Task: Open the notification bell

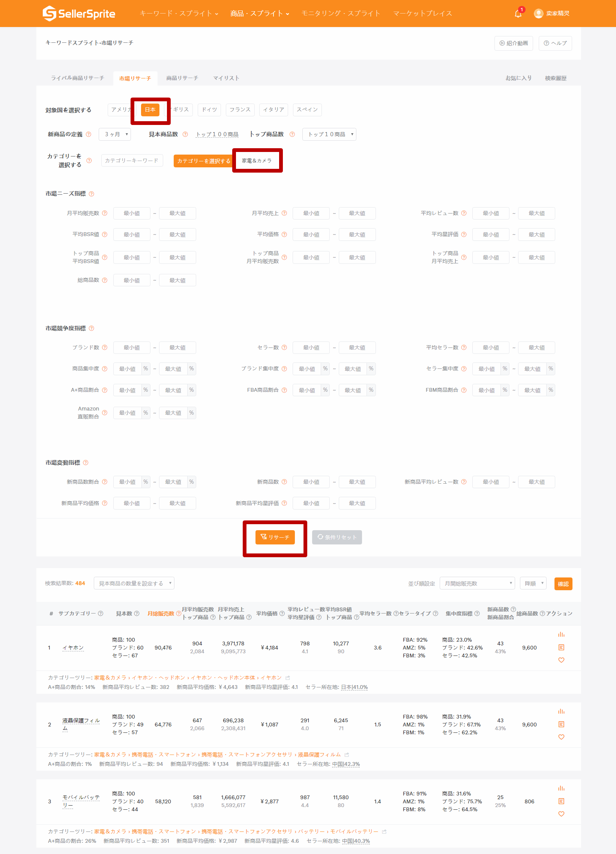Action: coord(518,14)
